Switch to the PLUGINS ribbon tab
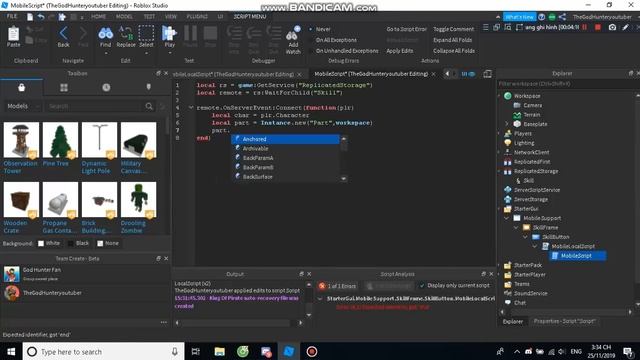 tap(197, 17)
